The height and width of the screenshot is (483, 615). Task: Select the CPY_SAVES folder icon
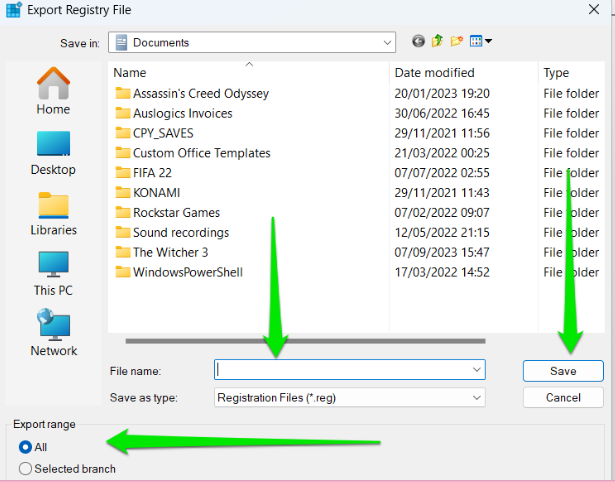[123, 133]
